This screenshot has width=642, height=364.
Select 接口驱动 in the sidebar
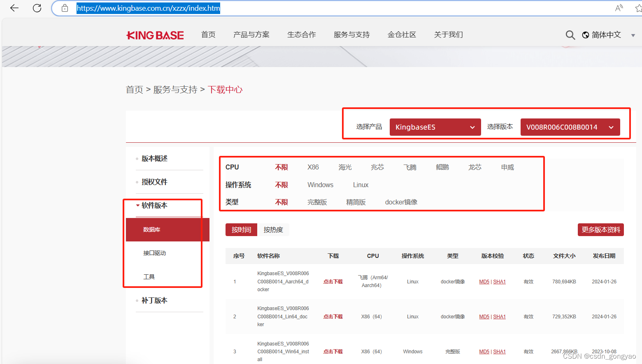point(154,253)
